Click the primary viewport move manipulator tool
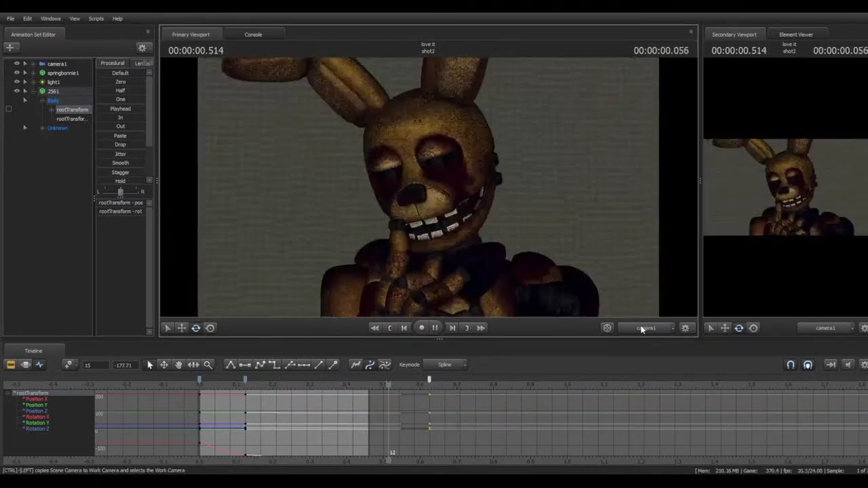The width and height of the screenshot is (868, 488). coord(182,328)
